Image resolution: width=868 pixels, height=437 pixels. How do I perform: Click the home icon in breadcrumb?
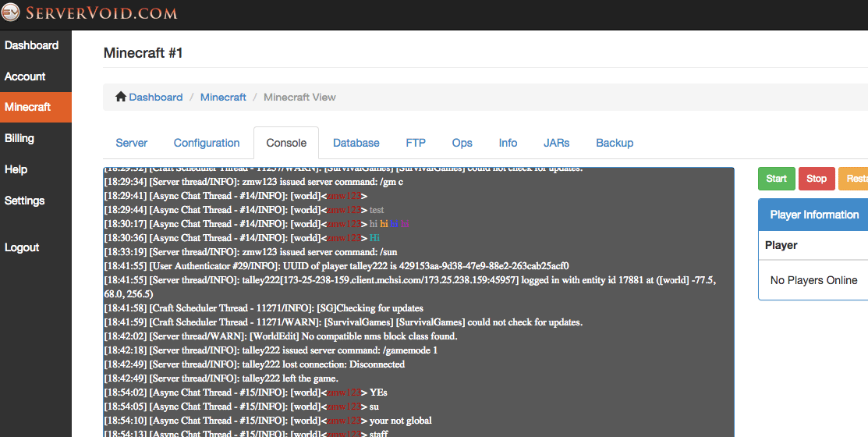(121, 97)
